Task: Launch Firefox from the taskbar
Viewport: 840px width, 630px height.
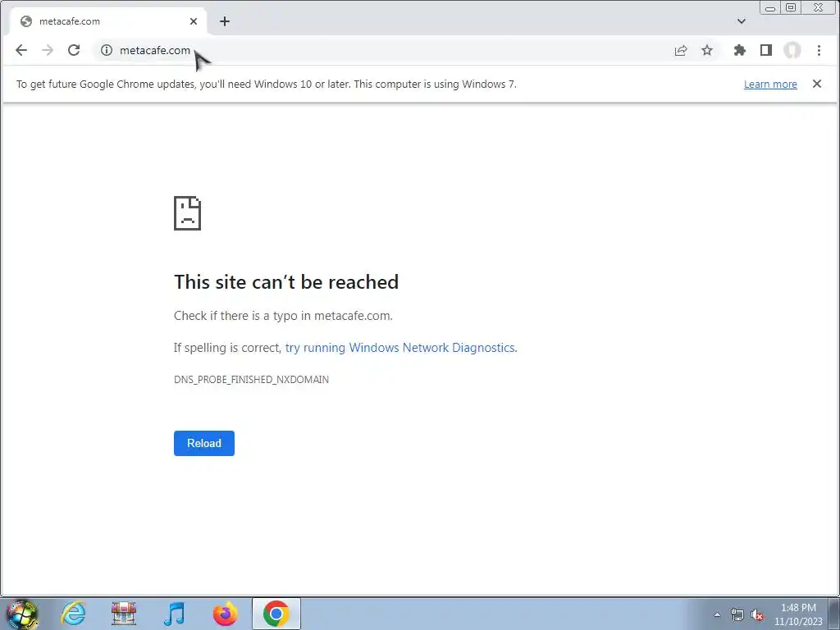Action: tap(225, 614)
